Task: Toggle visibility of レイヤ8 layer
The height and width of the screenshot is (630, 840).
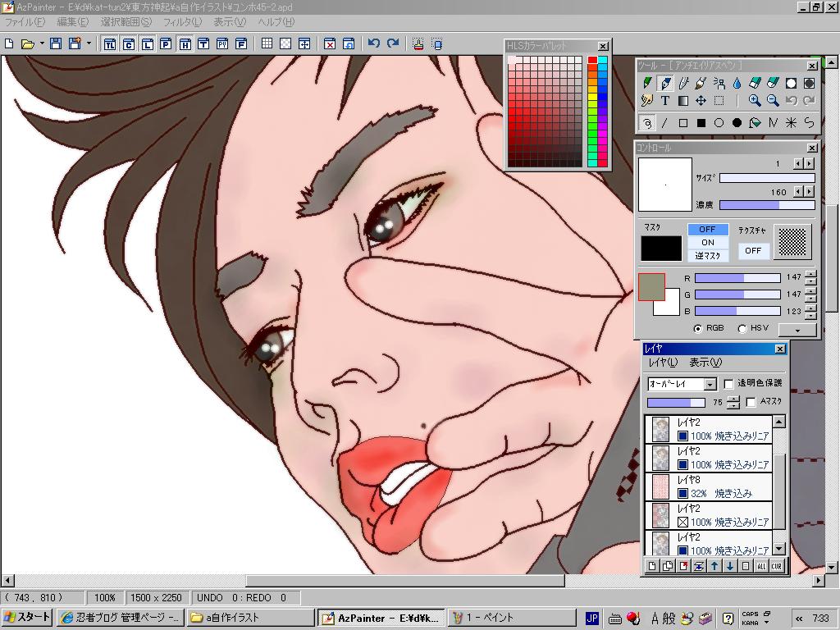Action: click(x=682, y=494)
